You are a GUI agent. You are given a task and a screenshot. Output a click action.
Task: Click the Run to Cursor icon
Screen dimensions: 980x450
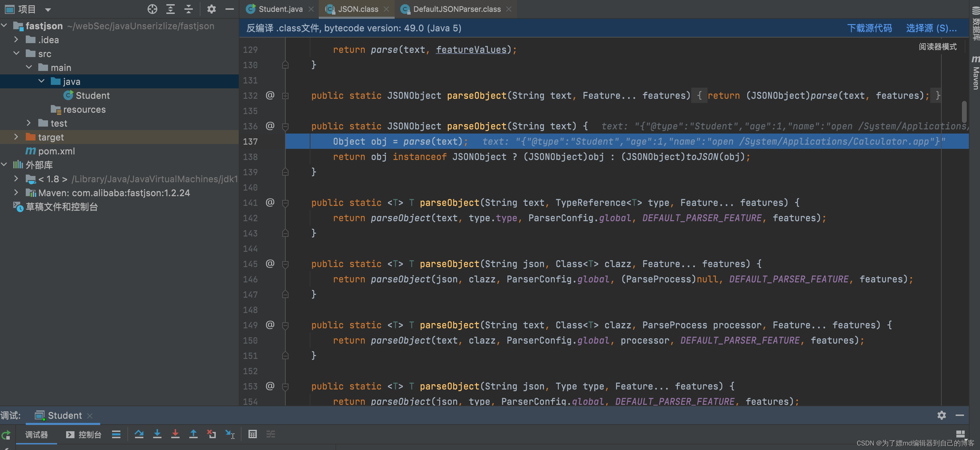click(x=230, y=434)
